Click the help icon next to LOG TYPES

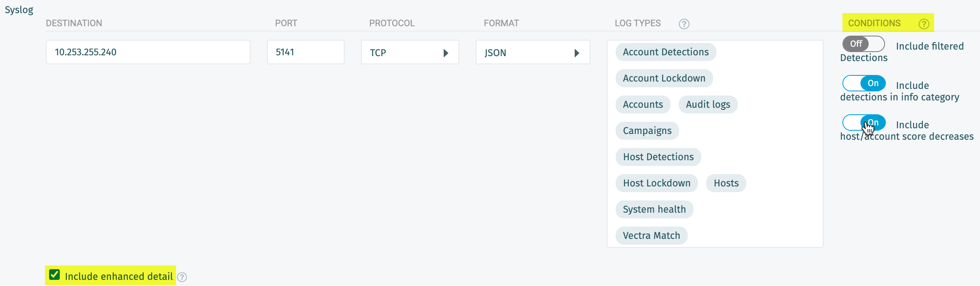click(684, 24)
